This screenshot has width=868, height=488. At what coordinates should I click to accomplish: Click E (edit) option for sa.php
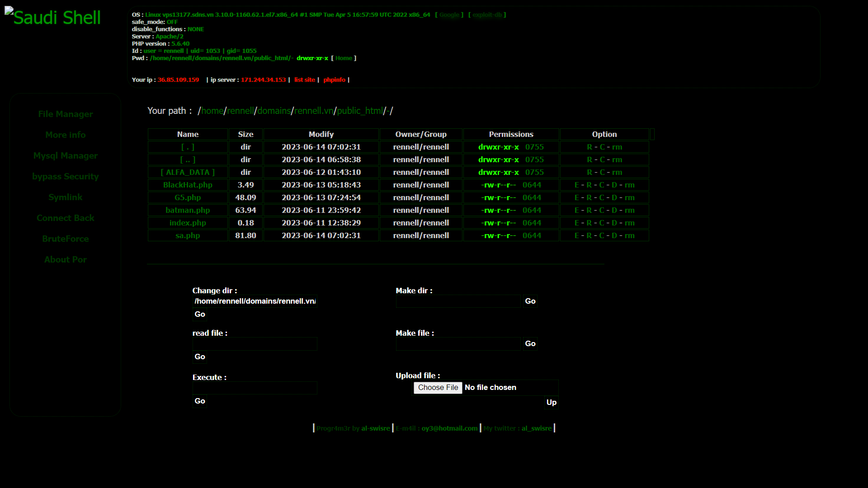click(577, 236)
